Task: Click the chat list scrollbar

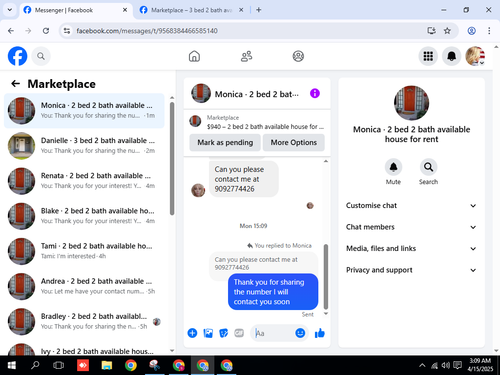Action: (x=172, y=158)
